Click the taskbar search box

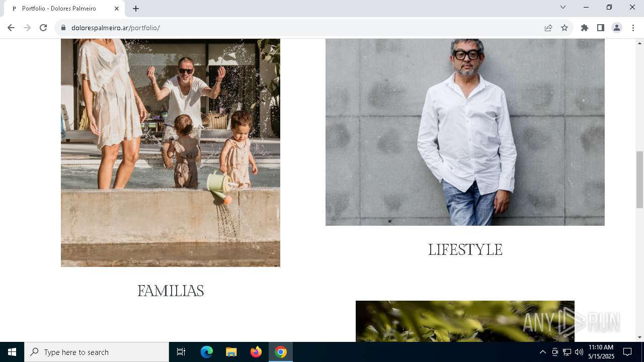(x=97, y=352)
